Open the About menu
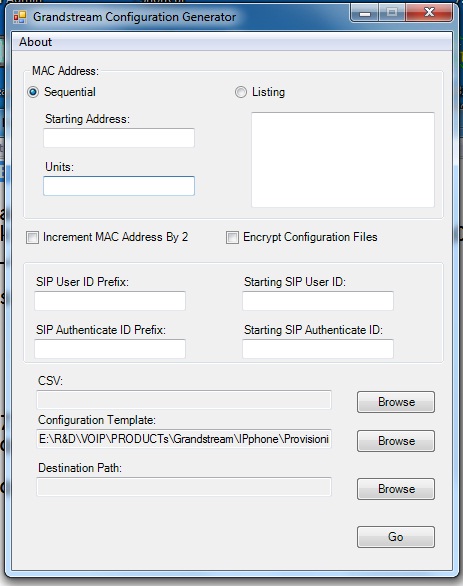This screenshot has height=586, width=463. [x=36, y=42]
